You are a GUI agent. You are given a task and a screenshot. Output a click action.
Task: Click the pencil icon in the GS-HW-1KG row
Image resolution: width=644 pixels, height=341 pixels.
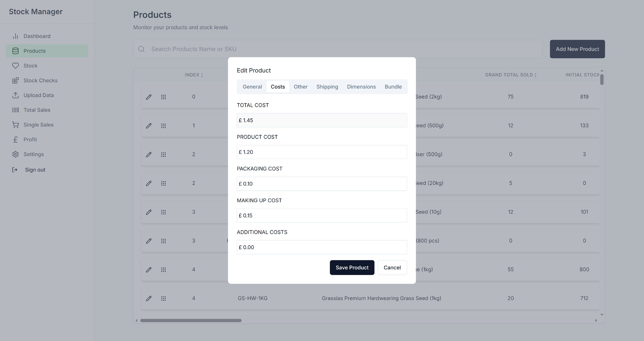tap(149, 298)
